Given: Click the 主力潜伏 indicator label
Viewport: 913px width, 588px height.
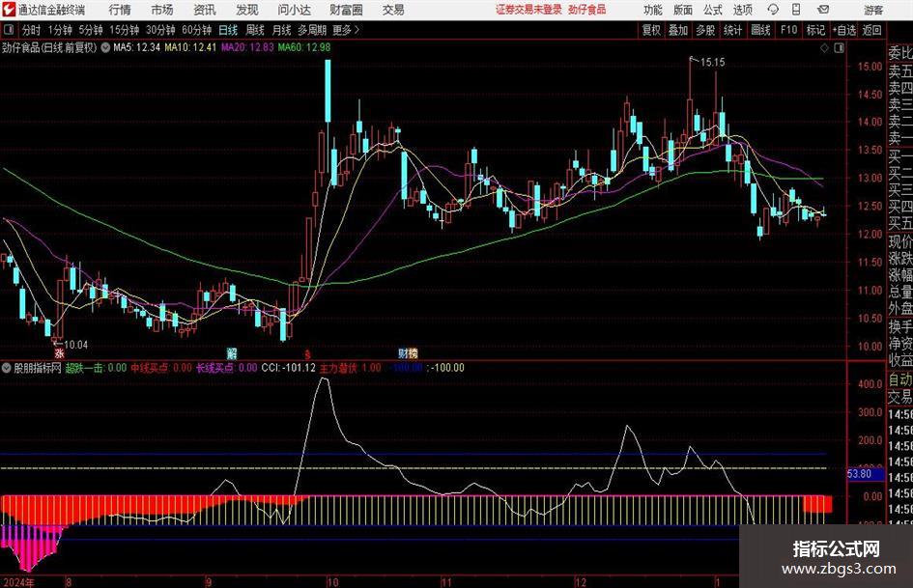Looking at the screenshot, I should pos(350,368).
